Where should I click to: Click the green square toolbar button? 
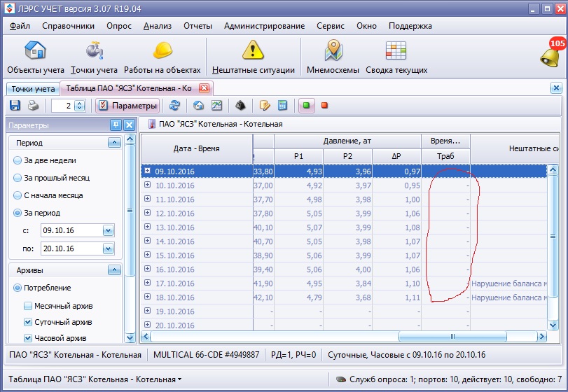click(x=307, y=106)
